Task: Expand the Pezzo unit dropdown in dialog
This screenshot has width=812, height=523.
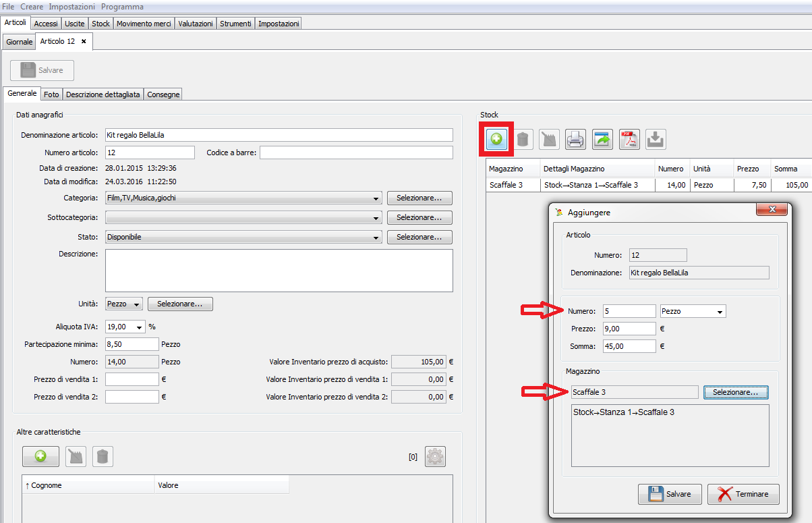Action: tap(720, 312)
